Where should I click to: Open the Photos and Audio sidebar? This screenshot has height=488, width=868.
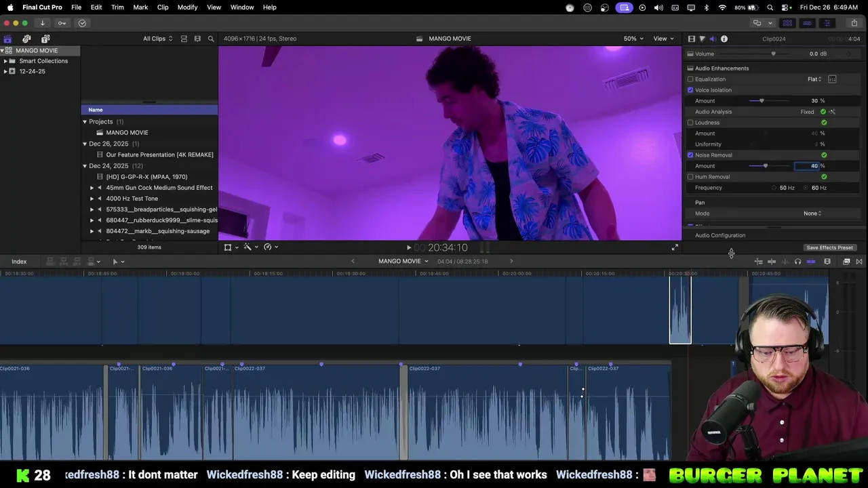pos(26,39)
